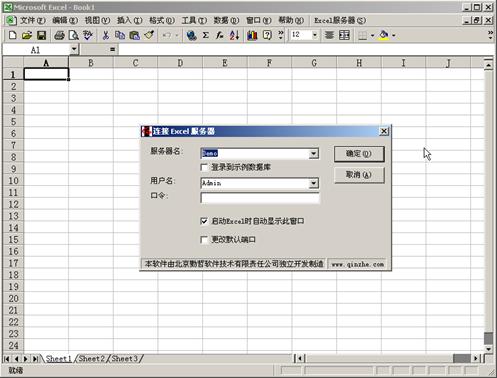Screen dimensions: 497x378
Task: Toggle auto-show this window on Excel startup
Action: [x=204, y=221]
